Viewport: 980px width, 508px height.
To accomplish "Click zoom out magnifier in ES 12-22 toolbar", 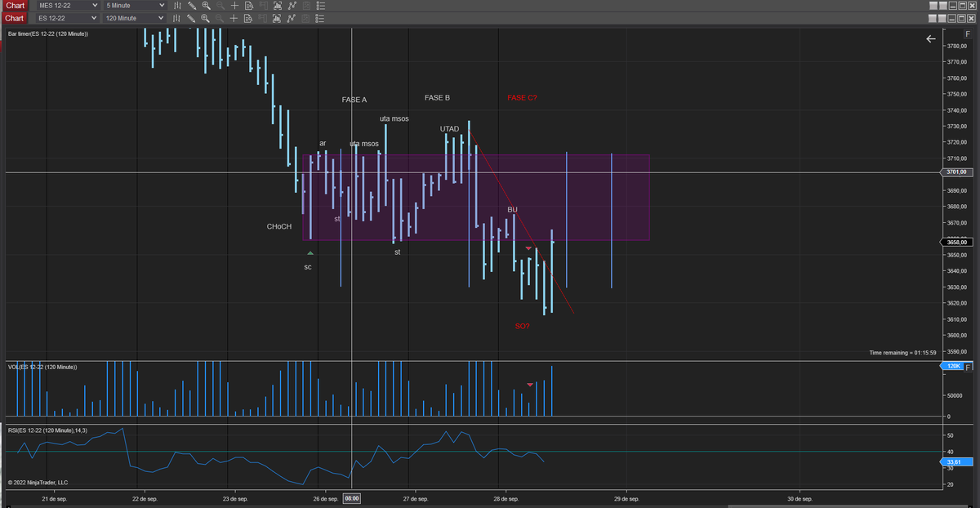I will [x=220, y=18].
